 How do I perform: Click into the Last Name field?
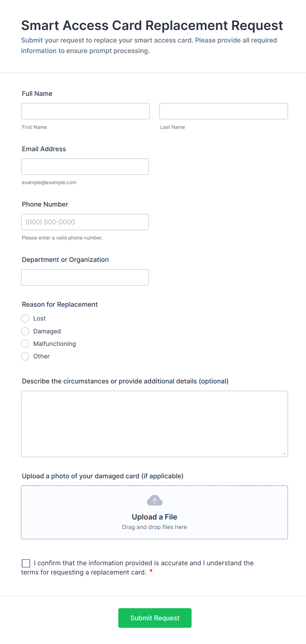click(x=223, y=111)
